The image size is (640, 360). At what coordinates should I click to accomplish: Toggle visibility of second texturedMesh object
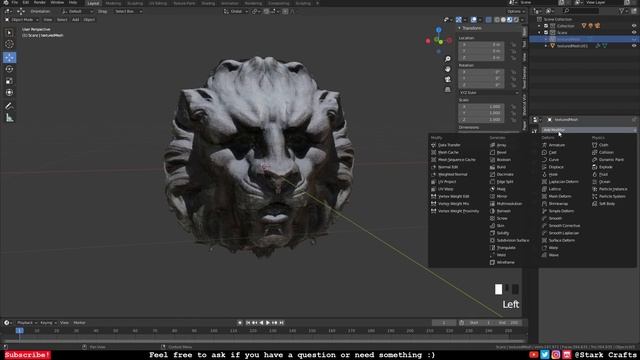[634, 46]
